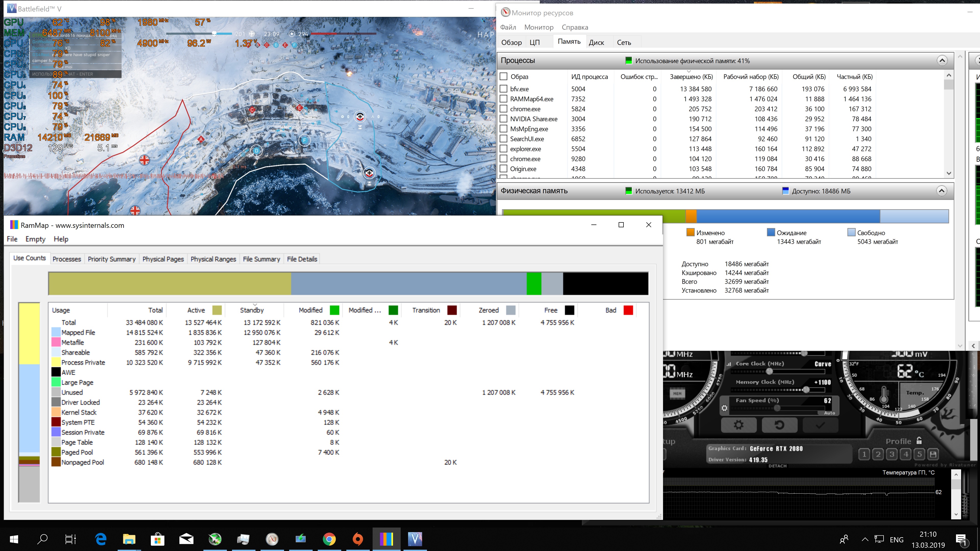This screenshot has width=980, height=551.
Task: Open fan speed settings gear icon
Action: point(724,408)
